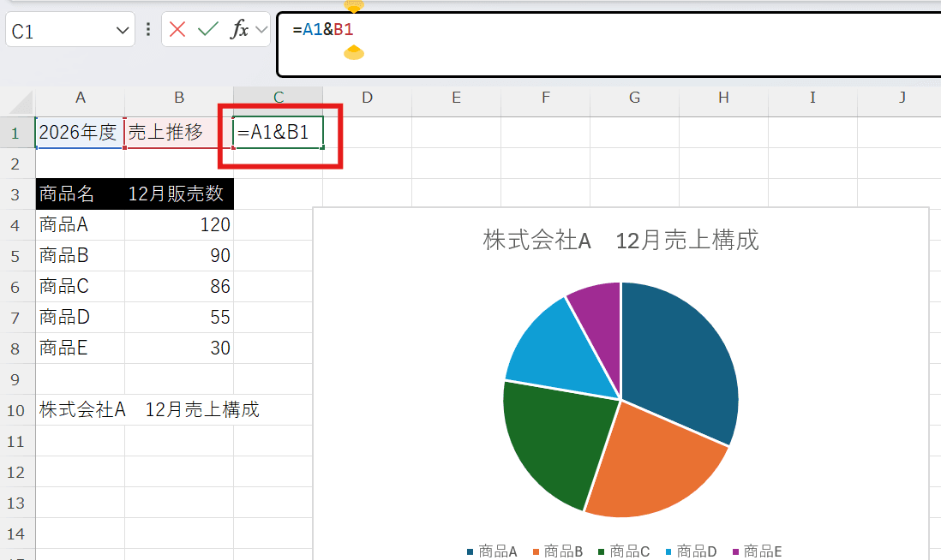
Task: Click the blue 商品A legend marker
Action: click(x=469, y=551)
